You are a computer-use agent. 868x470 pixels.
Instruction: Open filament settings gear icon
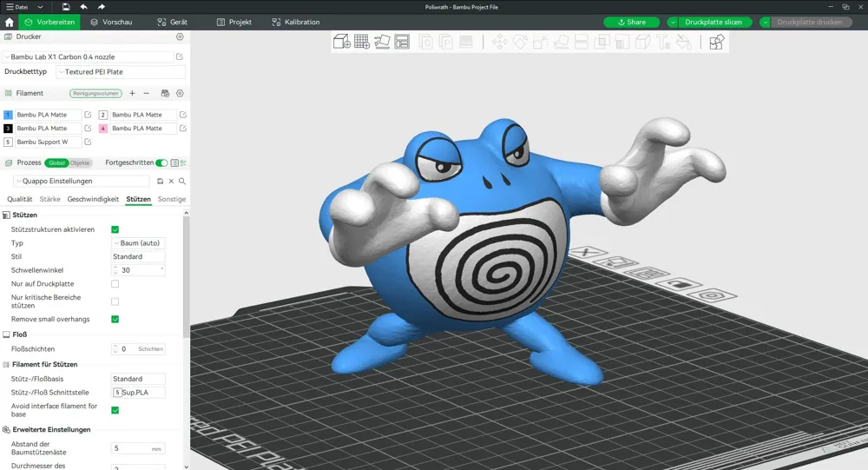(x=180, y=93)
